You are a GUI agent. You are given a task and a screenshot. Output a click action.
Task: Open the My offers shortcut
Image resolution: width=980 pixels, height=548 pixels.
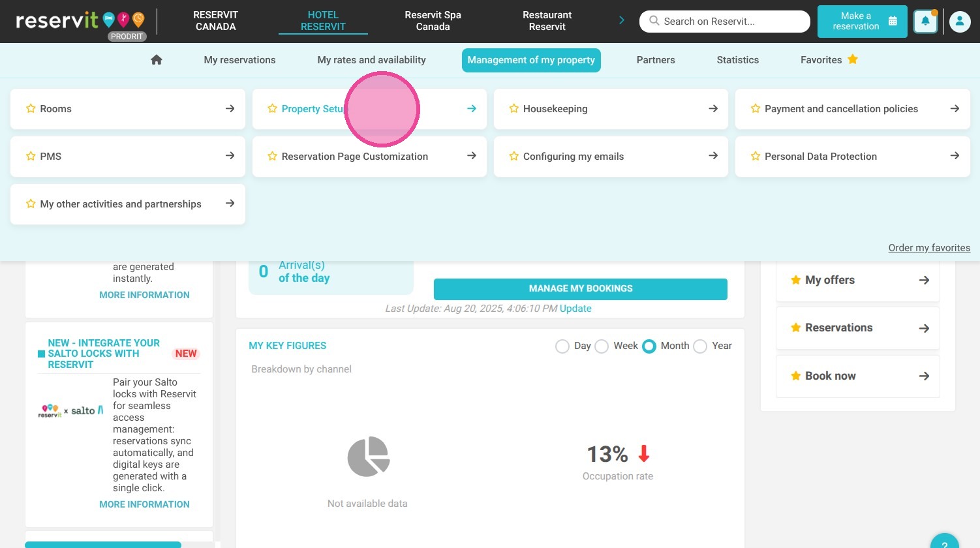click(858, 281)
